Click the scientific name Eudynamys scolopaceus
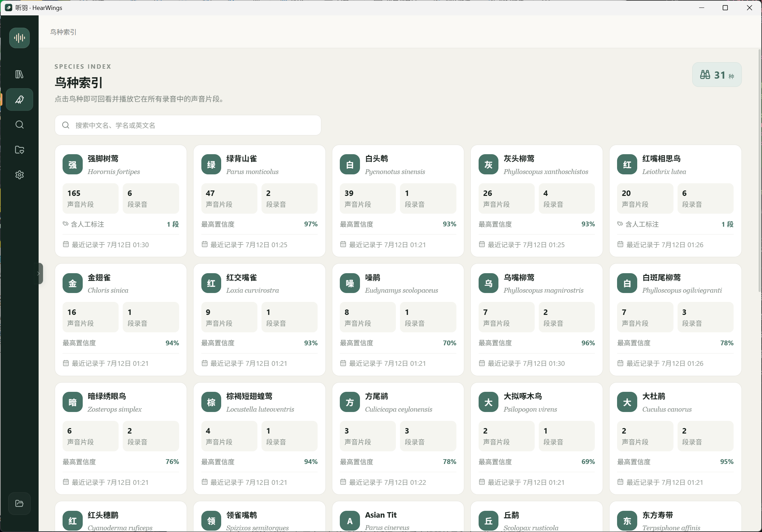This screenshot has width=762, height=532. click(x=401, y=290)
